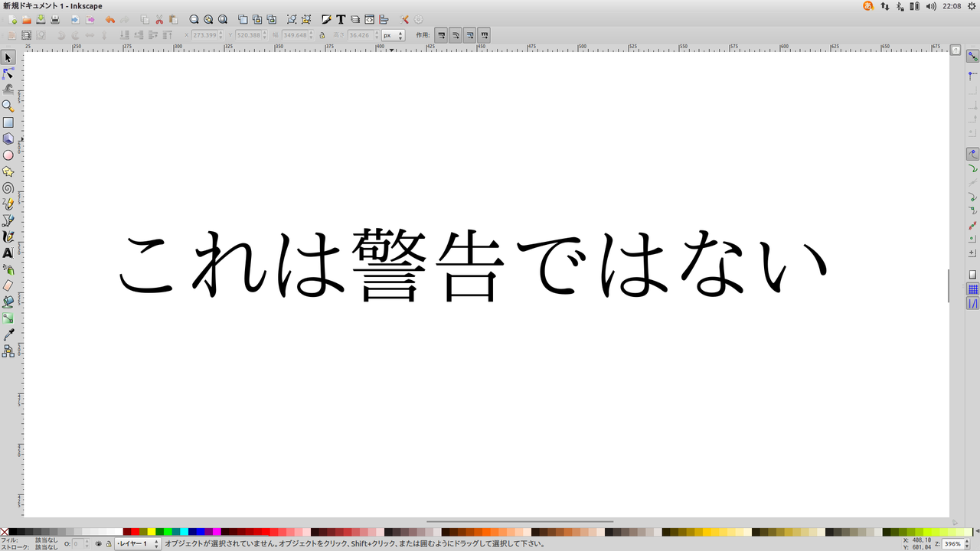Select the Eraser tool

pos(8,285)
